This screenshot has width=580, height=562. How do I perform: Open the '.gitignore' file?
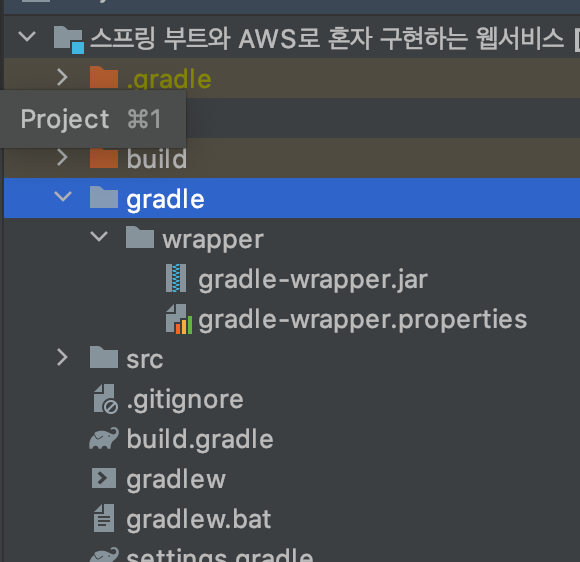[185, 400]
